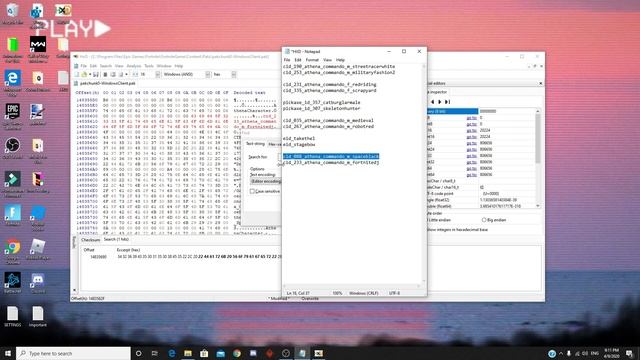Open the Help menu in Notepad
This screenshot has height=360, width=640.
[x=340, y=60]
